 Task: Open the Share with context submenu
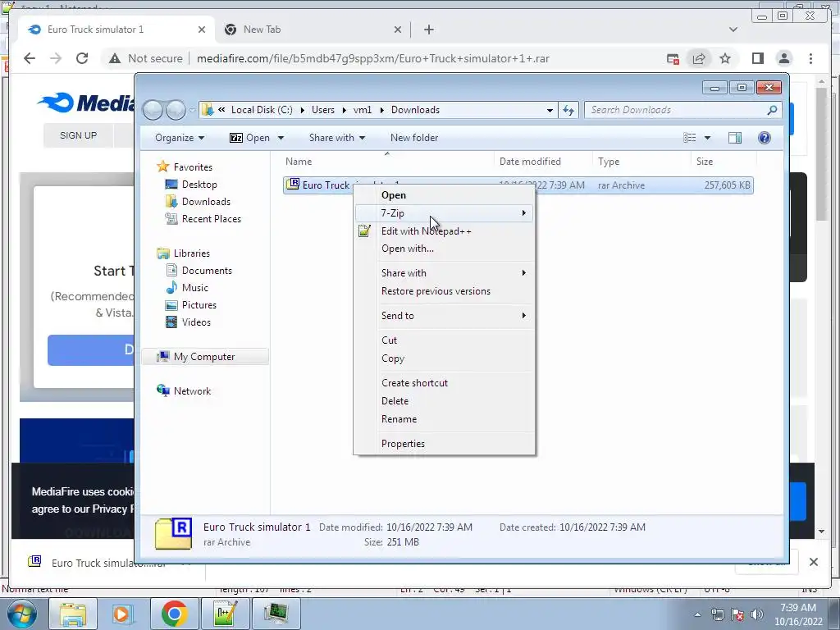coord(444,272)
